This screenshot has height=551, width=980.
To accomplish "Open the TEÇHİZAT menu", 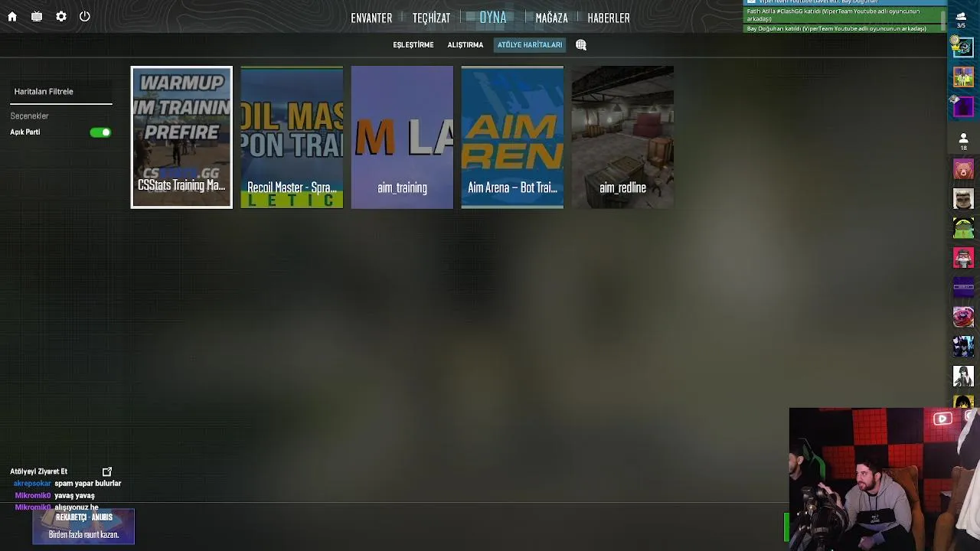I will [431, 18].
